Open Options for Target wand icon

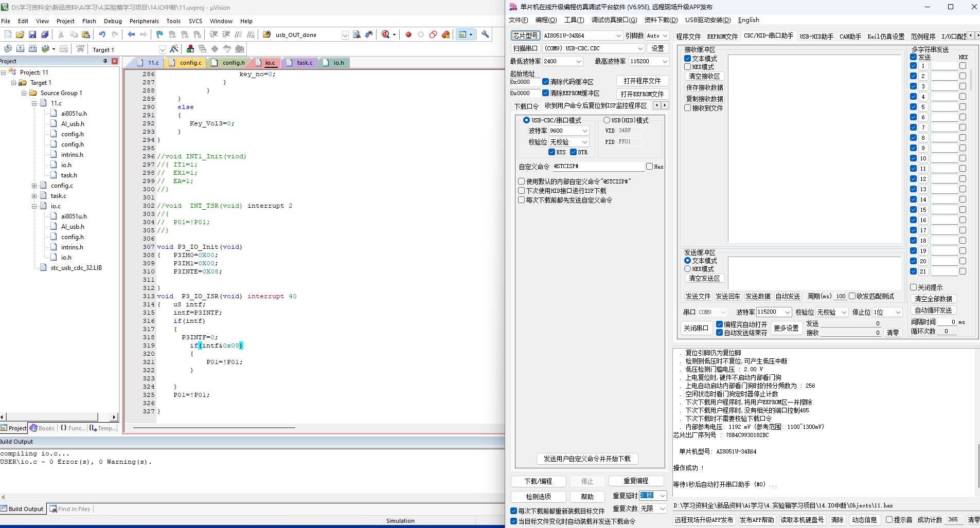(174, 49)
